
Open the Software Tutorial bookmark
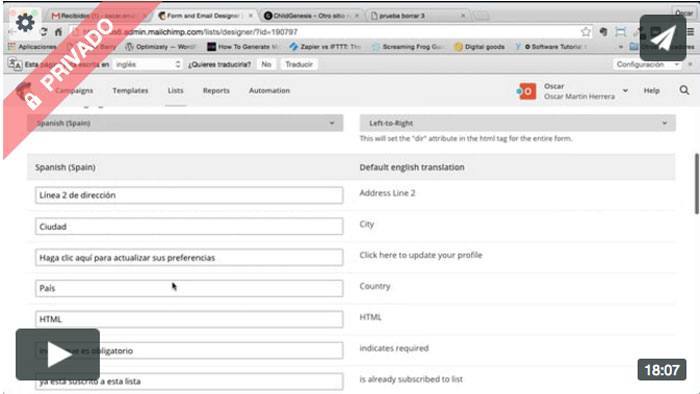pos(551,46)
